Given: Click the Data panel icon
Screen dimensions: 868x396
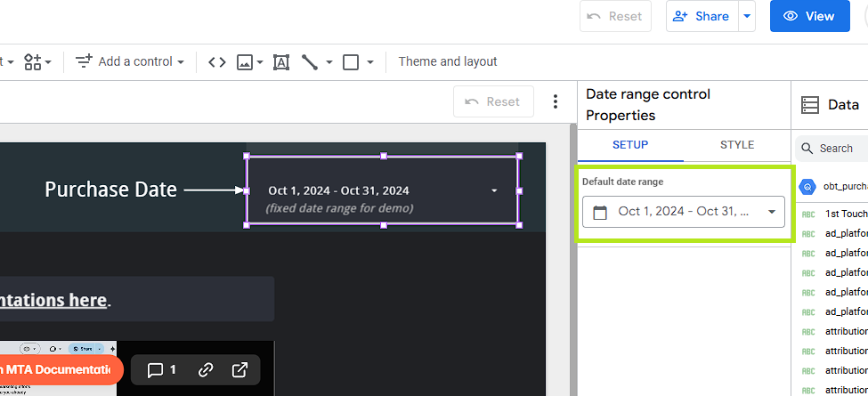Looking at the screenshot, I should click(810, 104).
